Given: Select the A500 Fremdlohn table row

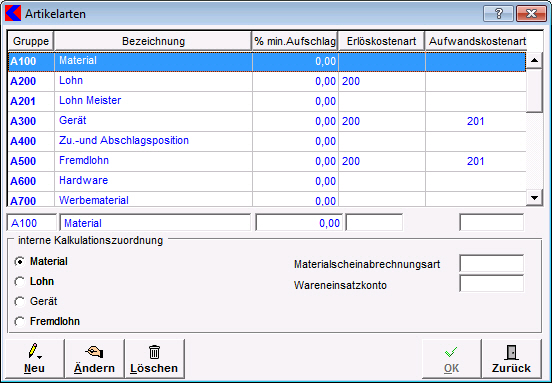Looking at the screenshot, I should coord(267,161).
